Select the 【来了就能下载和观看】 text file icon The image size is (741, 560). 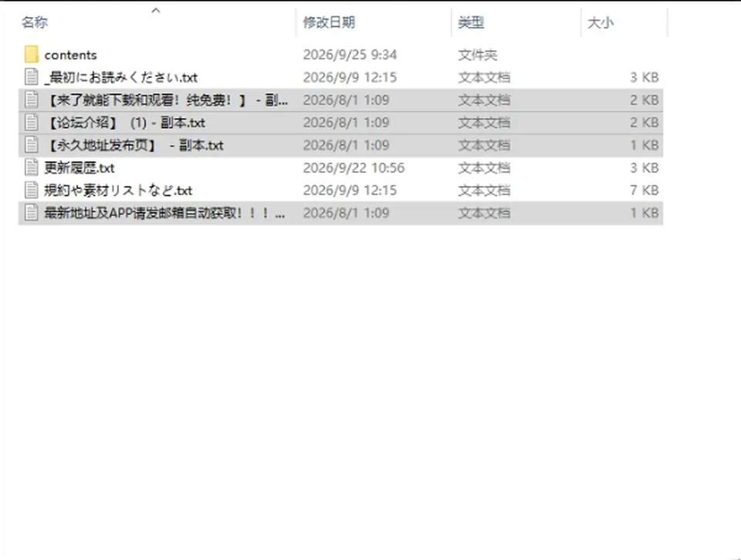pyautogui.click(x=31, y=100)
